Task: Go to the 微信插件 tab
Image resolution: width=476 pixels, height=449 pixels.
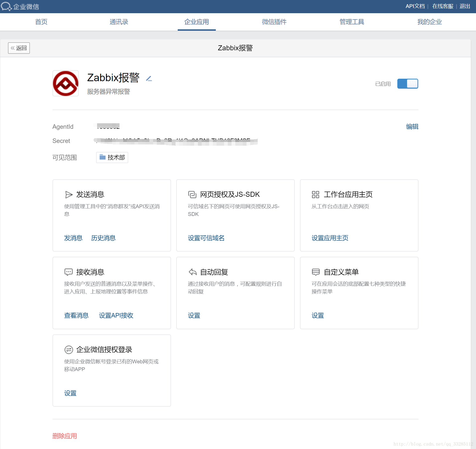Action: [274, 22]
